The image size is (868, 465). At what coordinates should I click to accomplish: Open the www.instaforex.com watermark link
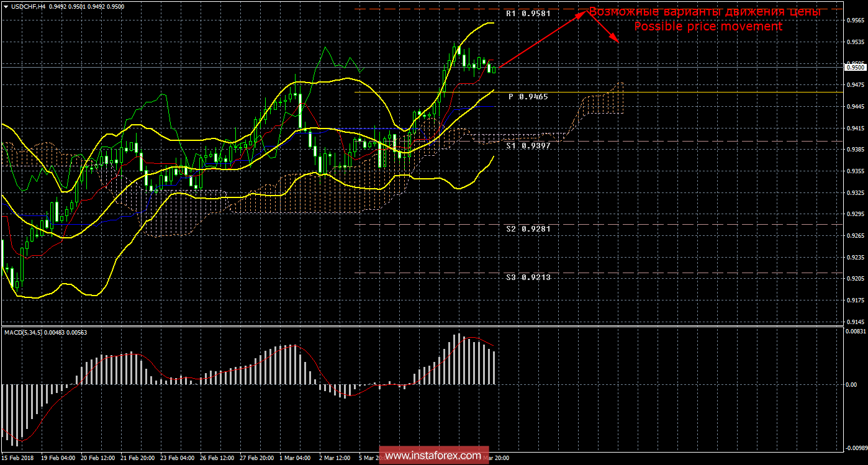coord(433,456)
